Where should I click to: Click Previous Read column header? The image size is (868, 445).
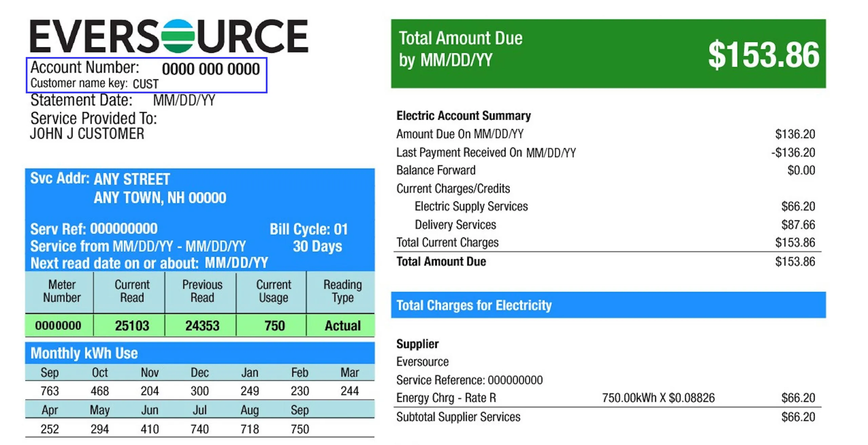click(202, 291)
